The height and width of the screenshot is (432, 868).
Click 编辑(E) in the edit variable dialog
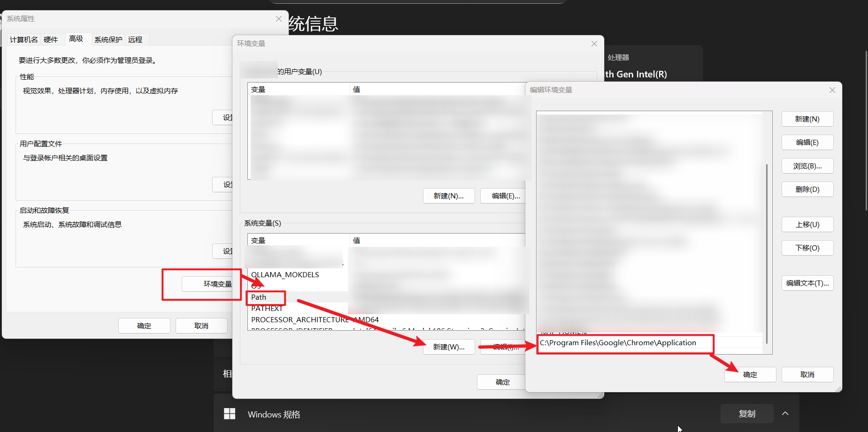click(807, 143)
